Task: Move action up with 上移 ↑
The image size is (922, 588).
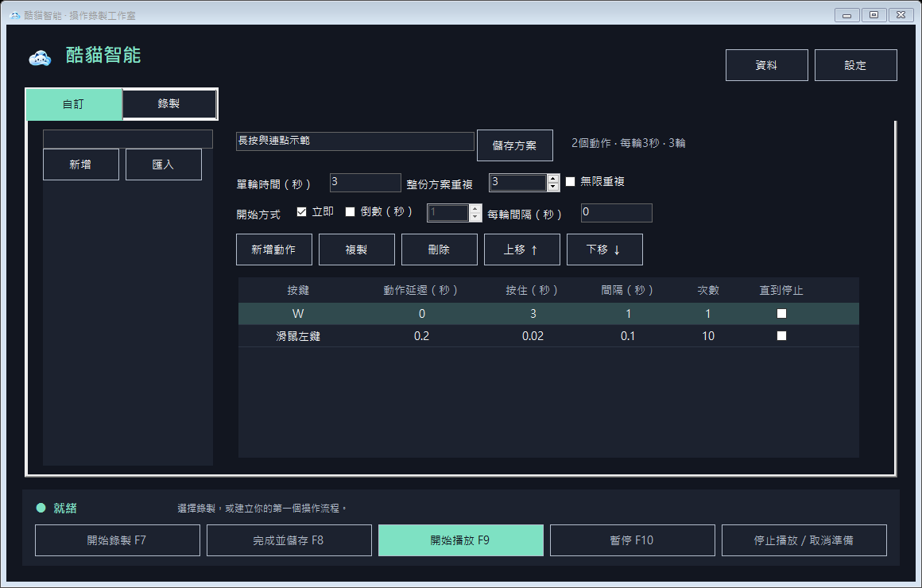Action: (521, 250)
